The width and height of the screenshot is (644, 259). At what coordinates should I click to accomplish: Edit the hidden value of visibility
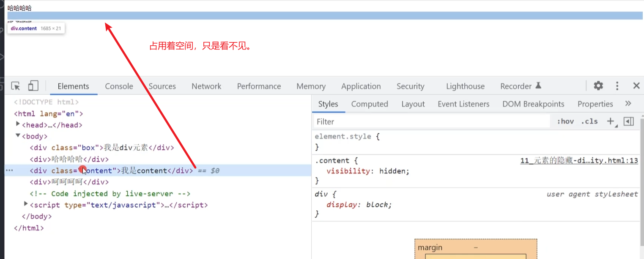point(393,171)
